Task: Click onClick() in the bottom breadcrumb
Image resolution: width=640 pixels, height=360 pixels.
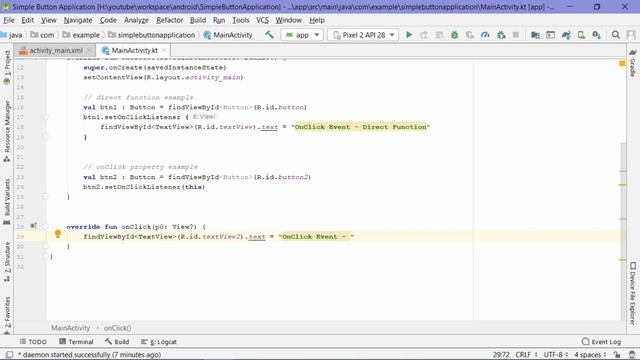Action: point(118,328)
